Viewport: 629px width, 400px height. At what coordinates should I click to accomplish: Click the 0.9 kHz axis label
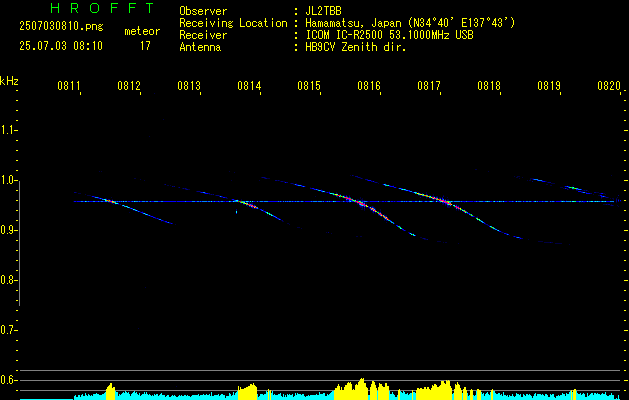tap(8, 230)
